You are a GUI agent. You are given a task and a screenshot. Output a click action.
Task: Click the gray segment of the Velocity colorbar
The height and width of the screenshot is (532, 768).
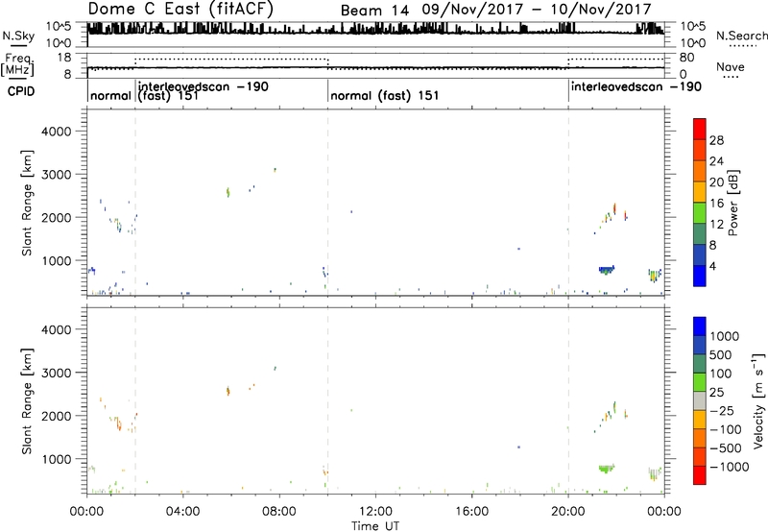700,400
